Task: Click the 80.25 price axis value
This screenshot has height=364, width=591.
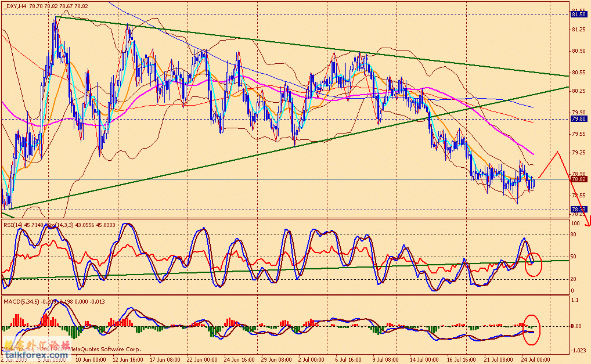Action: click(x=579, y=91)
